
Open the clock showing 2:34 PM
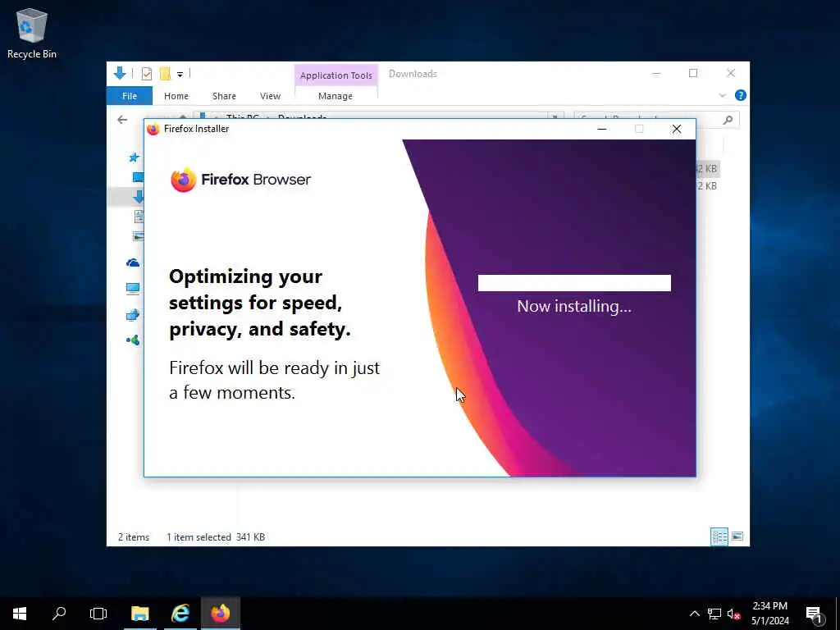[769, 614]
